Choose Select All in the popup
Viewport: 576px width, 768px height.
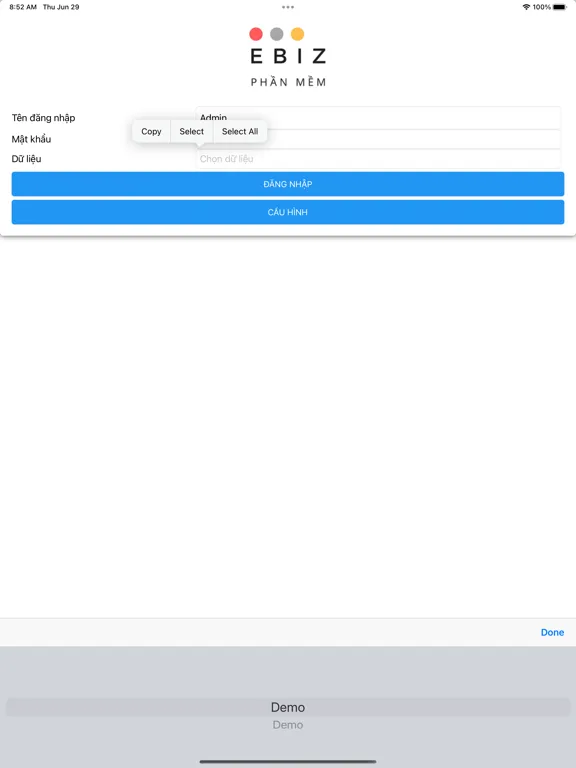coord(240,131)
